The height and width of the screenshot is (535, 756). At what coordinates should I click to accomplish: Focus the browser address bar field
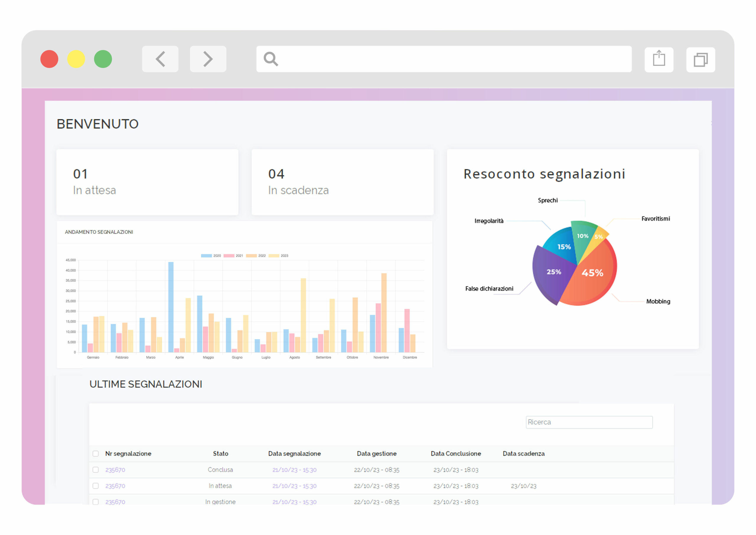coord(444,59)
